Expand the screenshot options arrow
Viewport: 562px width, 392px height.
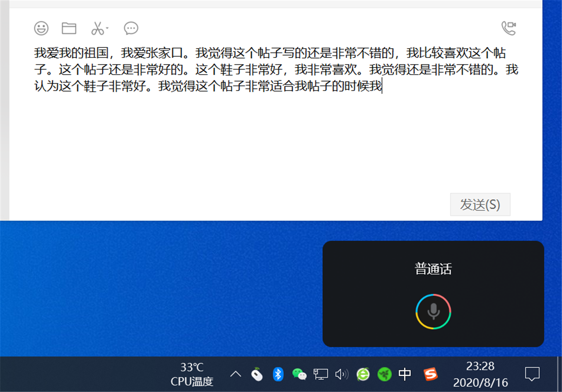click(x=107, y=29)
